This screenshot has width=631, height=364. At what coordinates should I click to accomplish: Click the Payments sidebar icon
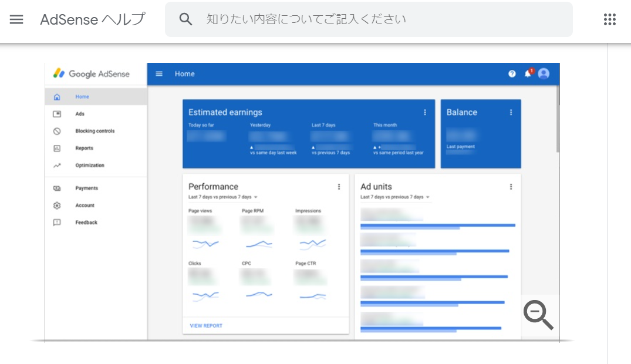(x=57, y=188)
